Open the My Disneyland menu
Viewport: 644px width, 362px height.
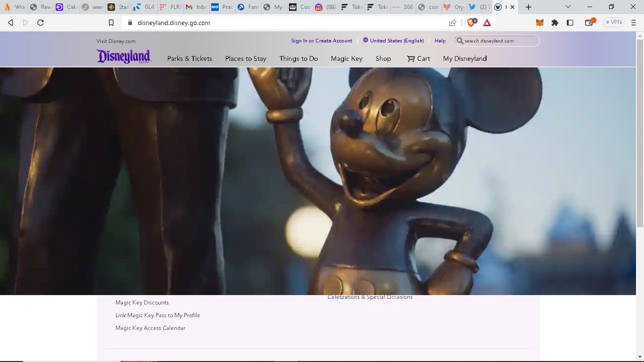465,58
